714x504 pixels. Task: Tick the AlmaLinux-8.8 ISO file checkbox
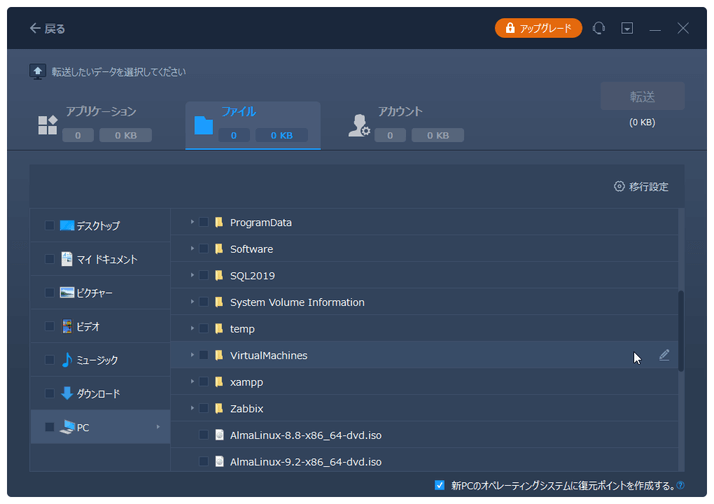click(x=204, y=435)
